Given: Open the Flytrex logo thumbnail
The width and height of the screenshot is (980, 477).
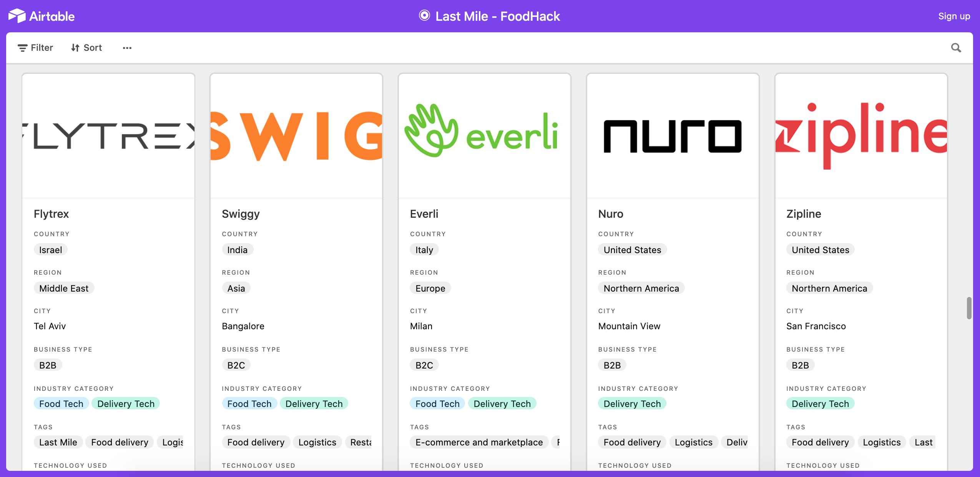Looking at the screenshot, I should [108, 136].
